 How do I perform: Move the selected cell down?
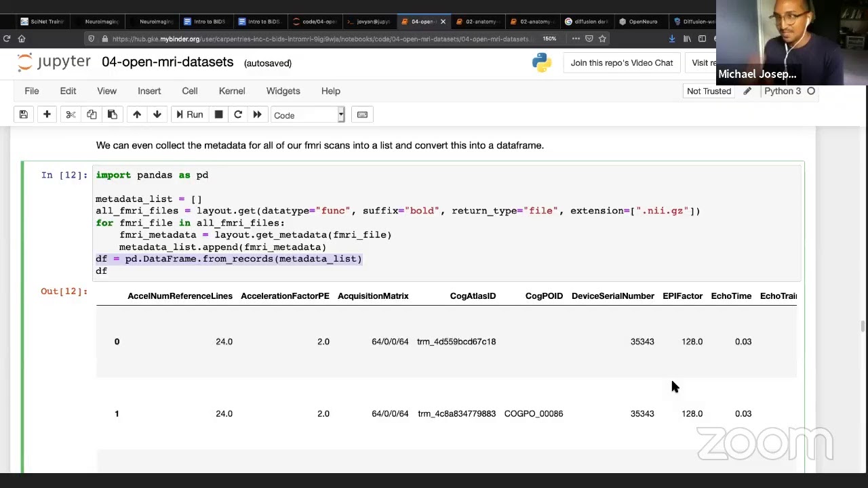point(157,115)
